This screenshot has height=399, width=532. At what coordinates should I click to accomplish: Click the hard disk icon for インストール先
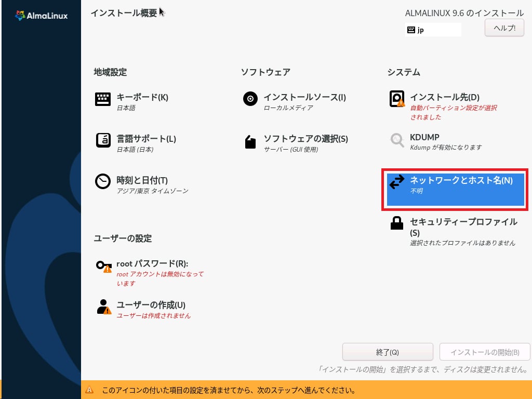click(x=397, y=99)
